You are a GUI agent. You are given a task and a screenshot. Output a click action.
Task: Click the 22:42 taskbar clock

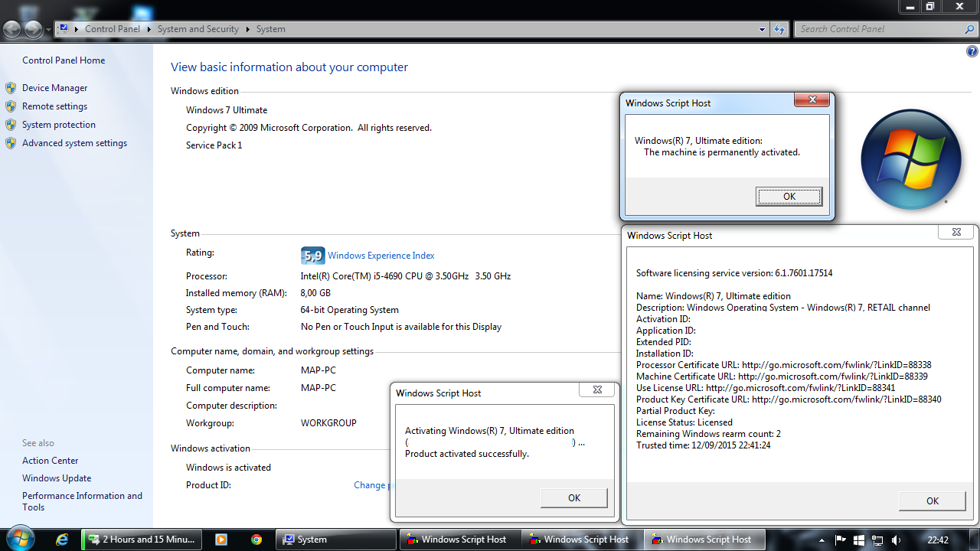[938, 540]
